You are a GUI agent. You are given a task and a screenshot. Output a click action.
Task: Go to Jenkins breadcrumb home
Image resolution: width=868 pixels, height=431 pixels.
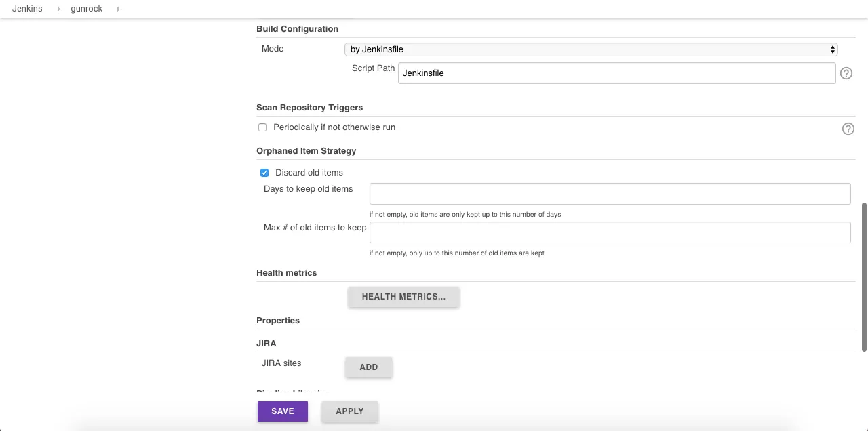tap(27, 9)
